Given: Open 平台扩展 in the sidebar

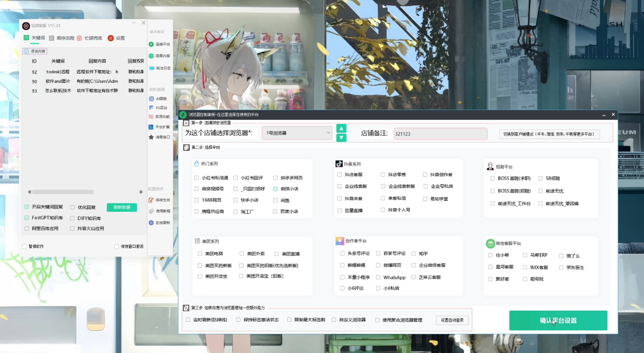Looking at the screenshot, I should pyautogui.click(x=159, y=127).
